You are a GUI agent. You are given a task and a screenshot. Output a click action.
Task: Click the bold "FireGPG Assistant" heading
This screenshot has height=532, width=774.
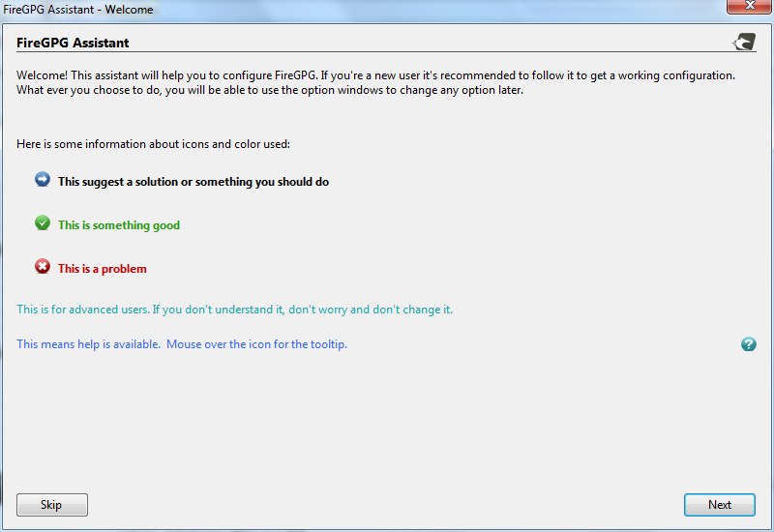[x=73, y=43]
